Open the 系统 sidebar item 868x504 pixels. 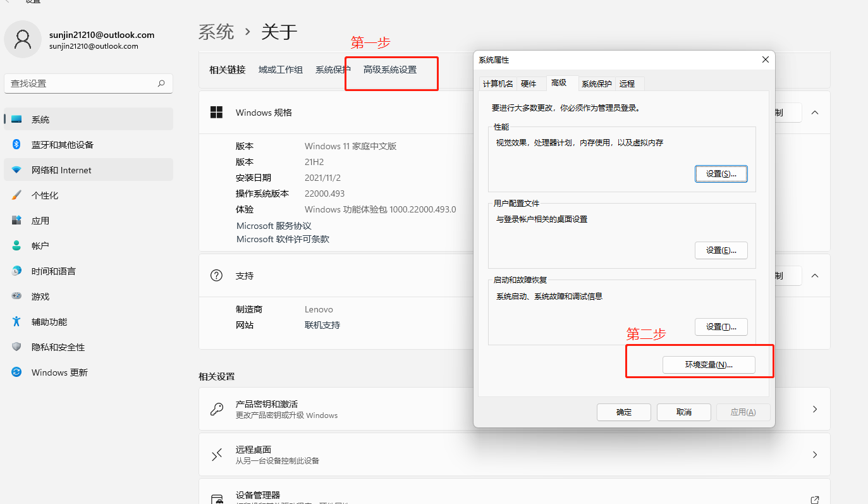[89, 119]
